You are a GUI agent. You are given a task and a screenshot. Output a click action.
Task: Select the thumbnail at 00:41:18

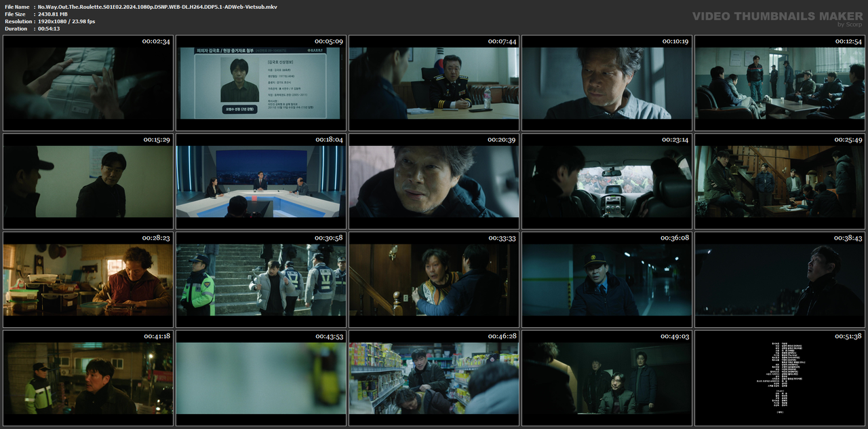pyautogui.click(x=87, y=378)
